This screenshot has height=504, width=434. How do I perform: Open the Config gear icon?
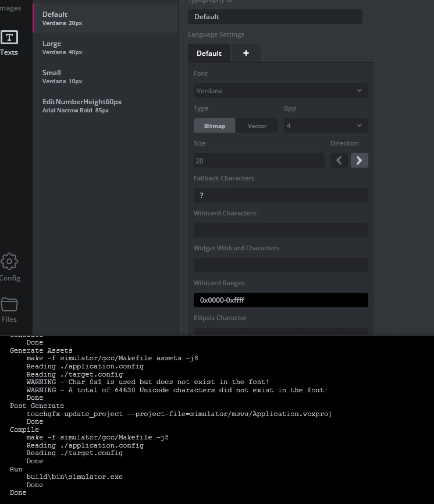(9, 261)
